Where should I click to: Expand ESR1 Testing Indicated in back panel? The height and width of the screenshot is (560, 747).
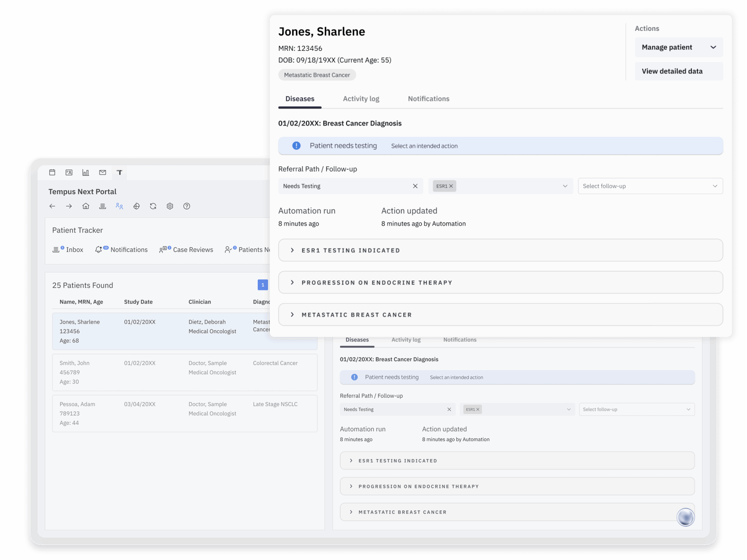517,461
